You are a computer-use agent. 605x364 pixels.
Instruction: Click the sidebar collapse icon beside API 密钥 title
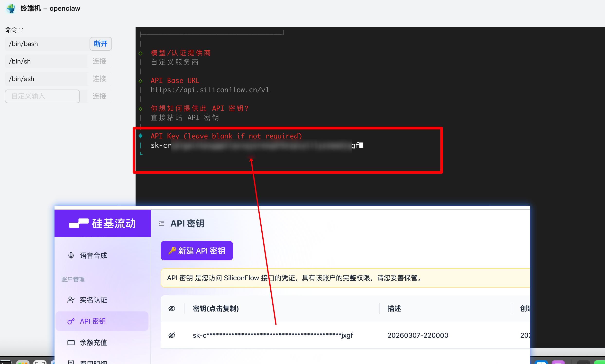click(161, 223)
